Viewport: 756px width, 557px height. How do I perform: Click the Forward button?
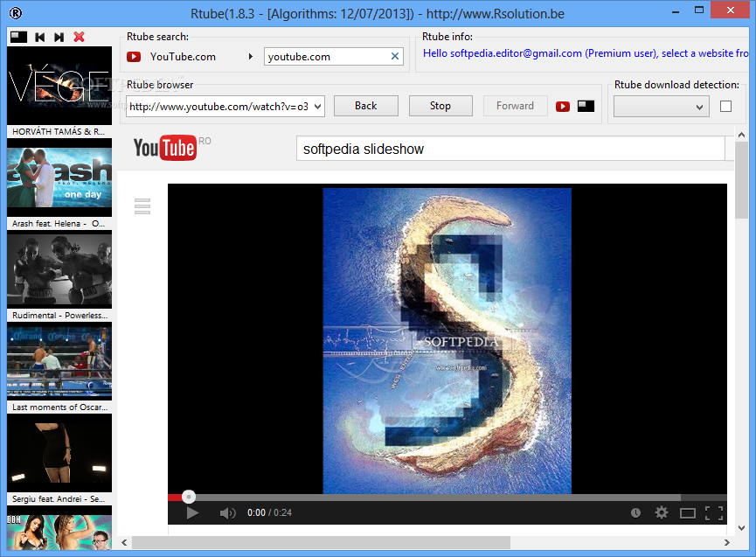tap(515, 106)
